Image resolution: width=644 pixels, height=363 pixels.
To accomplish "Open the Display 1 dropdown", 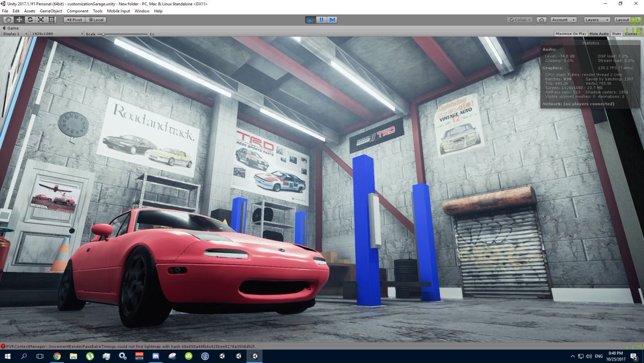I will click(14, 34).
